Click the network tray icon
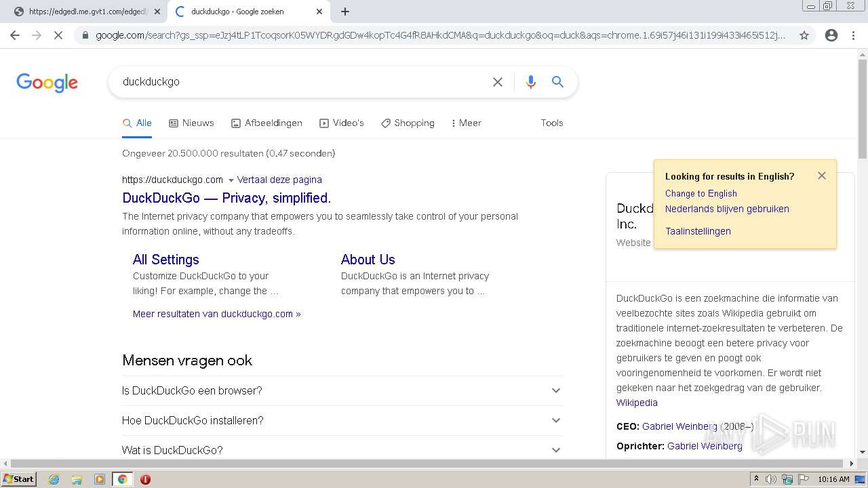 [x=787, y=479]
